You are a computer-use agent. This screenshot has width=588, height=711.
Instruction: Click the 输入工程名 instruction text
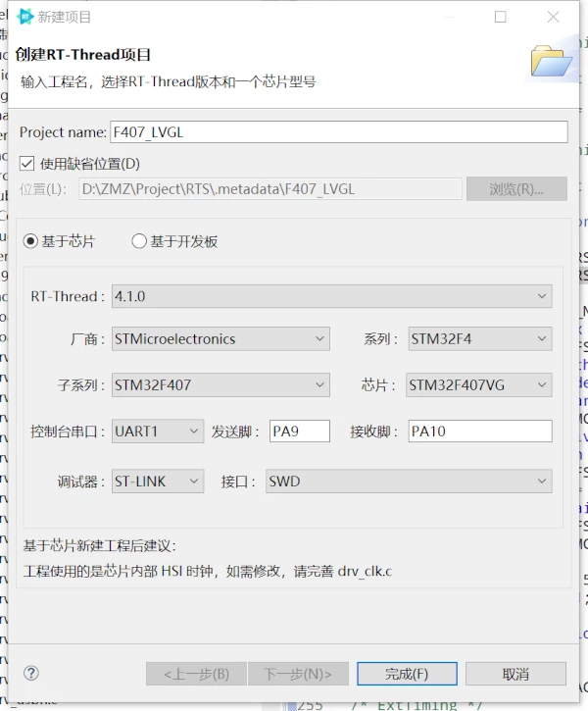click(x=168, y=82)
